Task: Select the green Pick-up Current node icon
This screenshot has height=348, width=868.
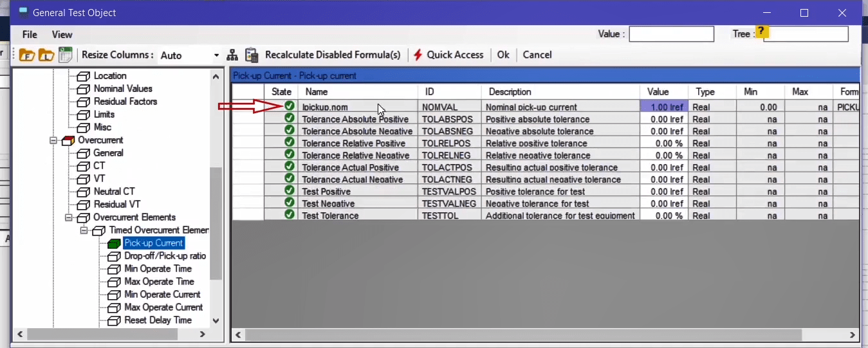Action: [x=114, y=243]
